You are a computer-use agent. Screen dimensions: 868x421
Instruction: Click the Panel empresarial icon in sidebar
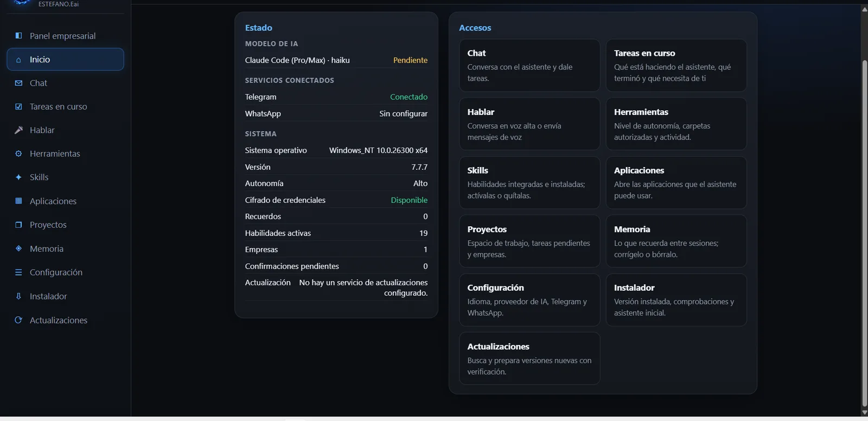point(18,36)
